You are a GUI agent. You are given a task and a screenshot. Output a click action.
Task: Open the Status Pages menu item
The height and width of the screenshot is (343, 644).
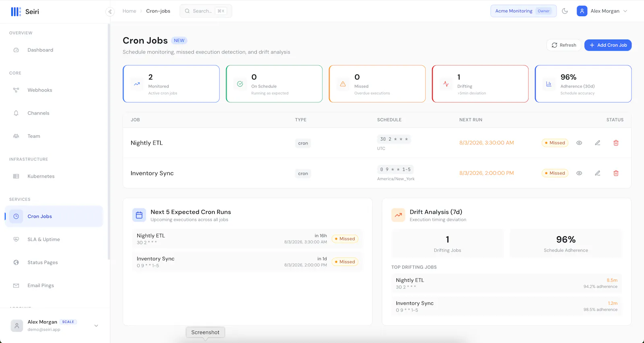(x=54, y=262)
